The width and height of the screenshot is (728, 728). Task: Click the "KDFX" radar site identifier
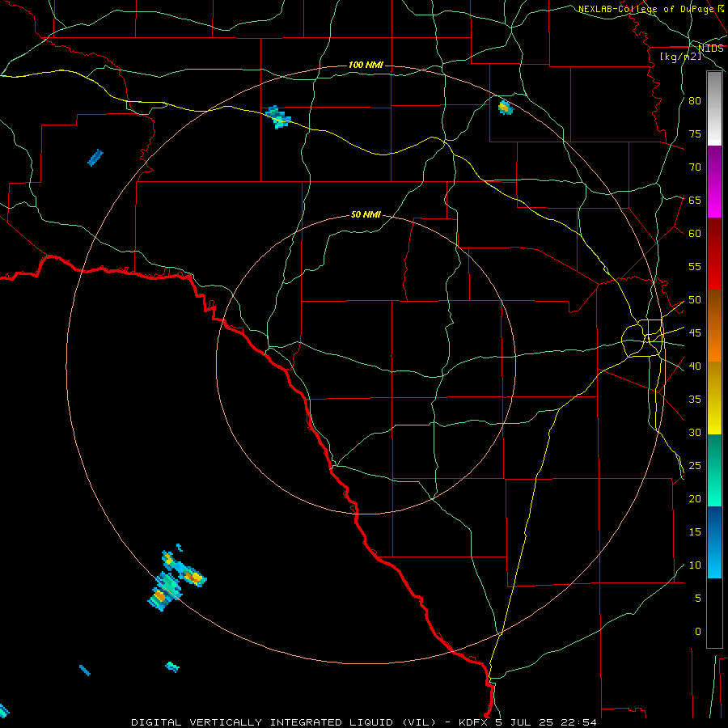(473, 722)
